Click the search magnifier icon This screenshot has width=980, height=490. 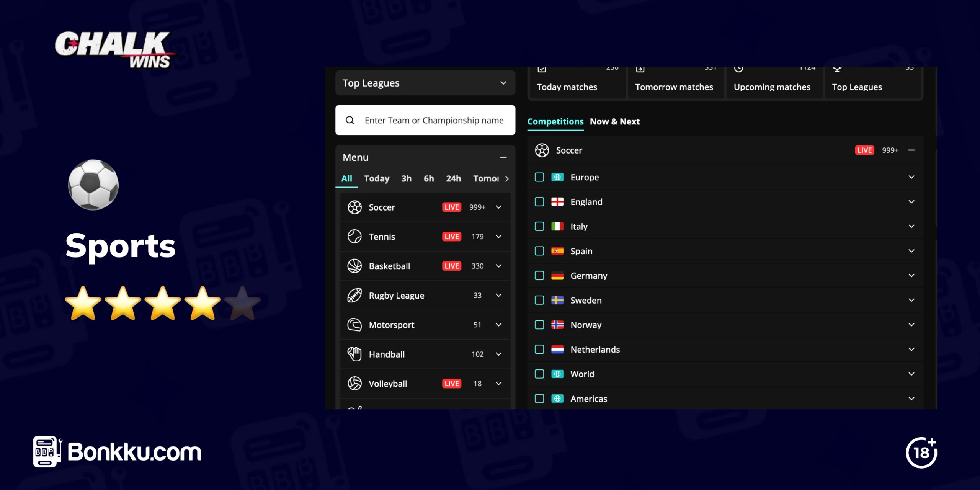click(350, 120)
